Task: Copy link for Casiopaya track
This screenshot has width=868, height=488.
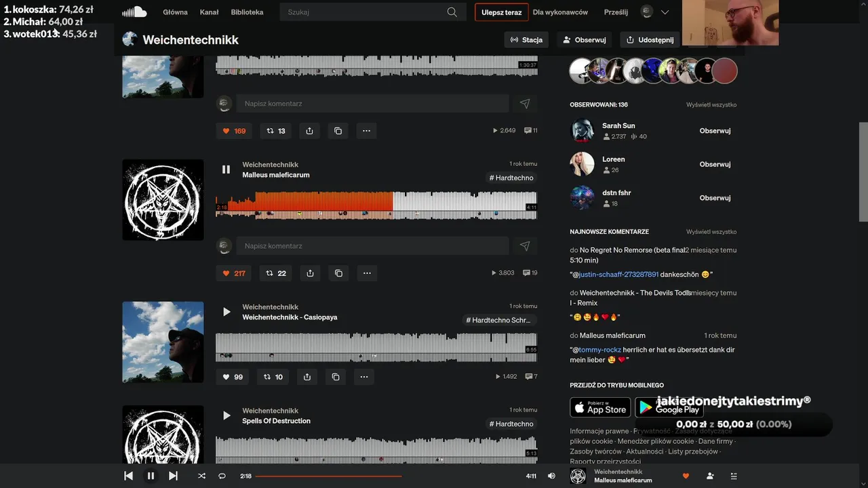Action: click(336, 377)
